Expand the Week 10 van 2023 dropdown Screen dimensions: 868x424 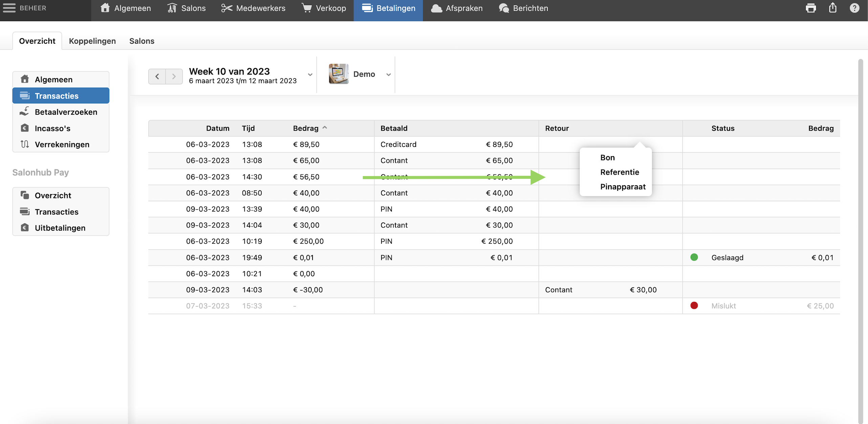[310, 75]
